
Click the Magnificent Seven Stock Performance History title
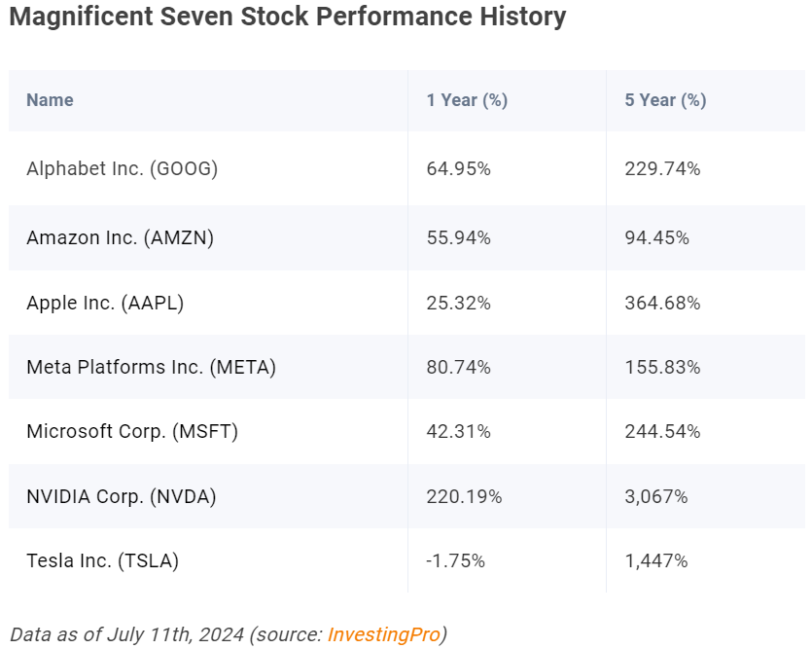(x=288, y=17)
